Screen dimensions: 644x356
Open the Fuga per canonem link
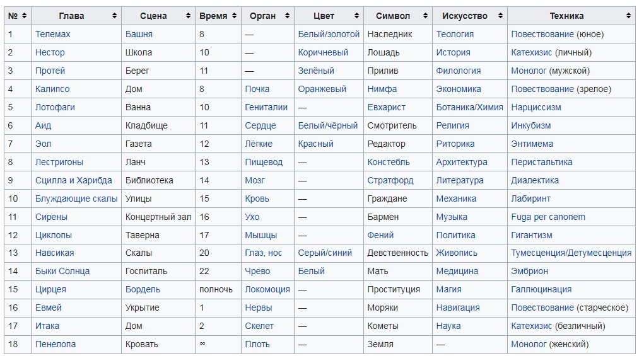[548, 217]
